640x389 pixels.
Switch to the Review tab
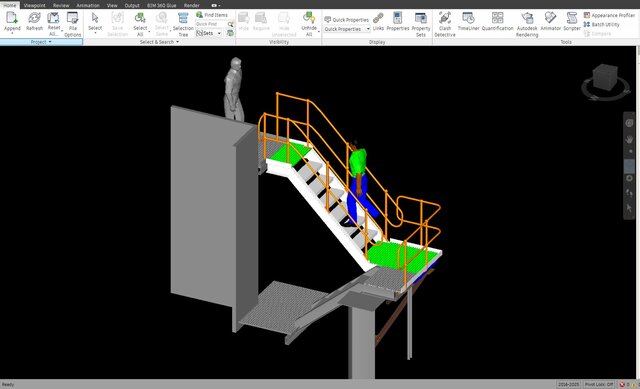[61, 5]
